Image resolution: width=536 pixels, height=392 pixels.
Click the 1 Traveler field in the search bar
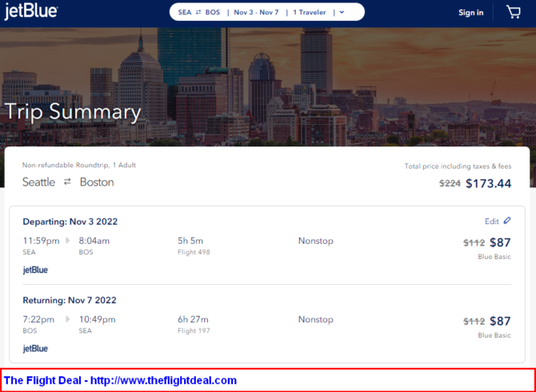pyautogui.click(x=310, y=12)
